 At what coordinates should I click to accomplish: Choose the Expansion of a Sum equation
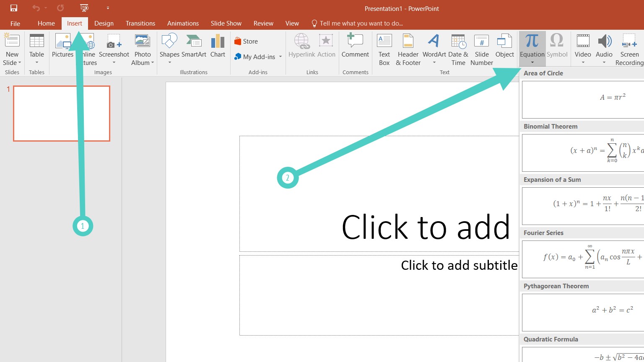point(583,206)
